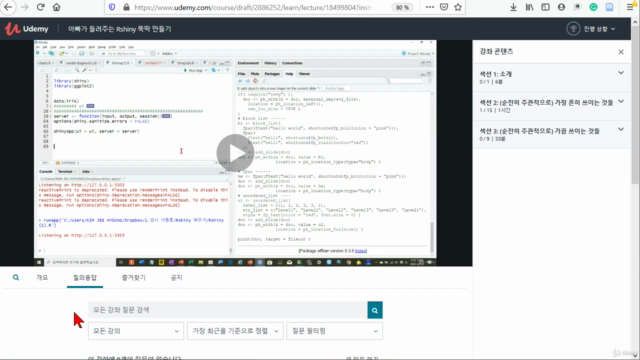Bookmark this page with the star
640x360 pixels.
pos(458,7)
